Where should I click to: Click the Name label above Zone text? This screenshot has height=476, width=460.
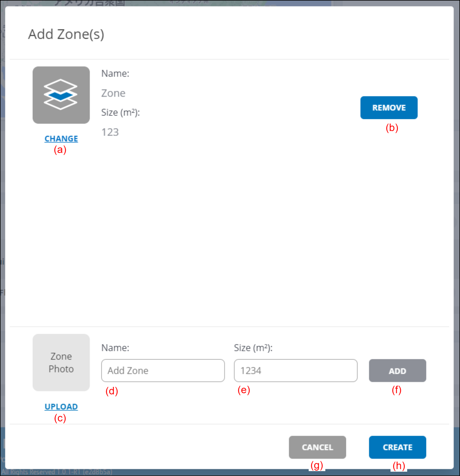coord(115,74)
